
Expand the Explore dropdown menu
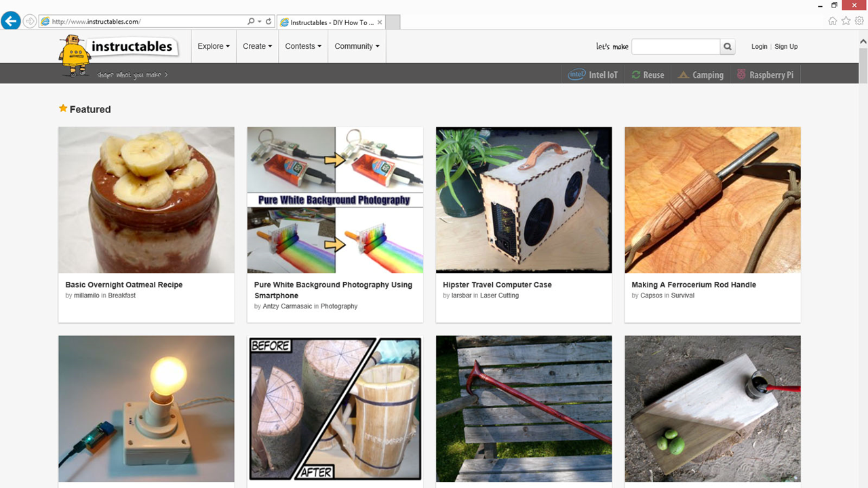[x=214, y=47]
